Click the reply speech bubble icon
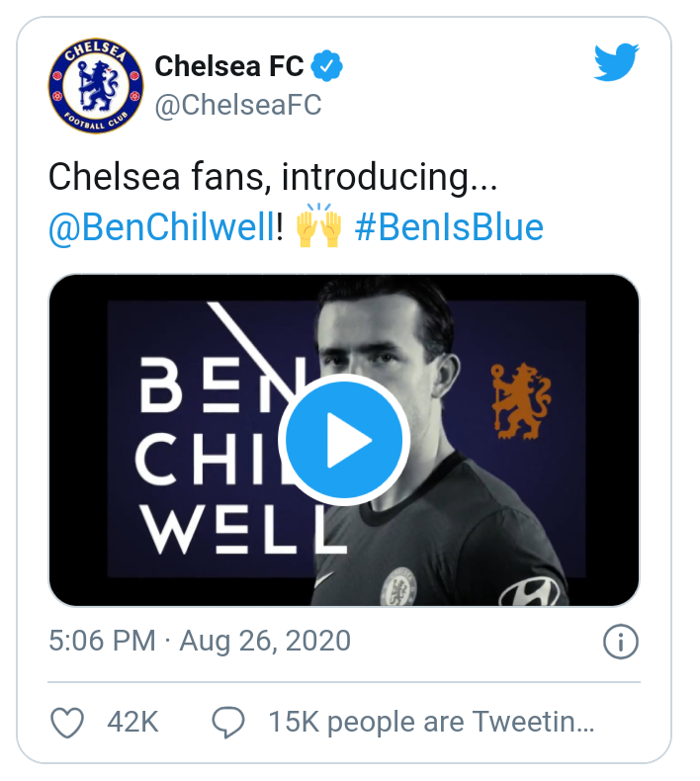The height and width of the screenshot is (781, 700). [x=228, y=723]
